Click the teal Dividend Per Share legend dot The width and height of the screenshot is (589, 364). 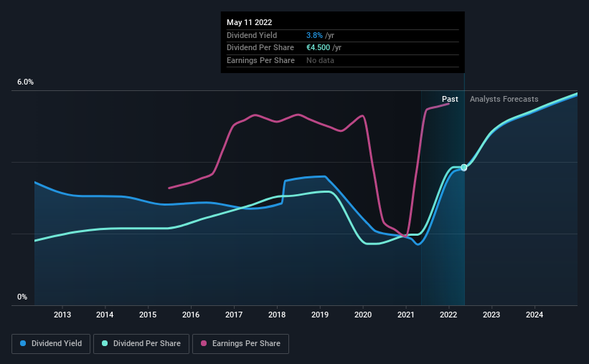click(x=105, y=343)
